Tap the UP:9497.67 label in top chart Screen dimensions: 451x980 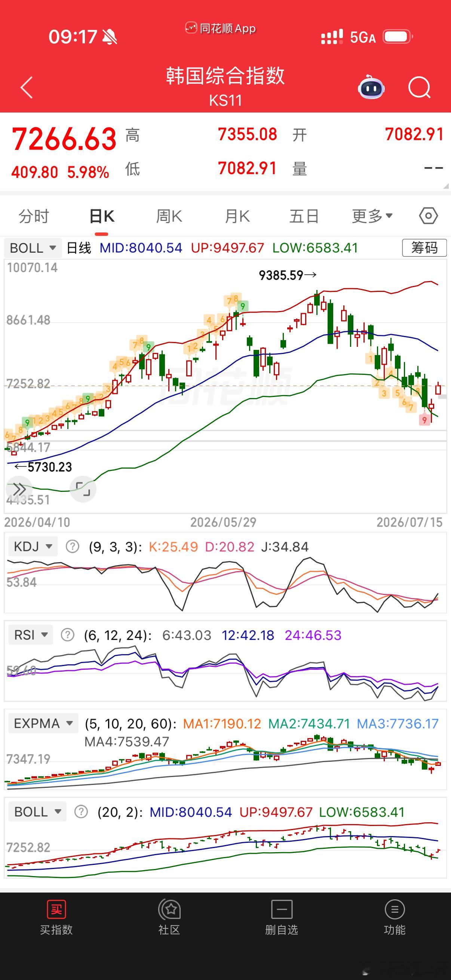pyautogui.click(x=228, y=248)
